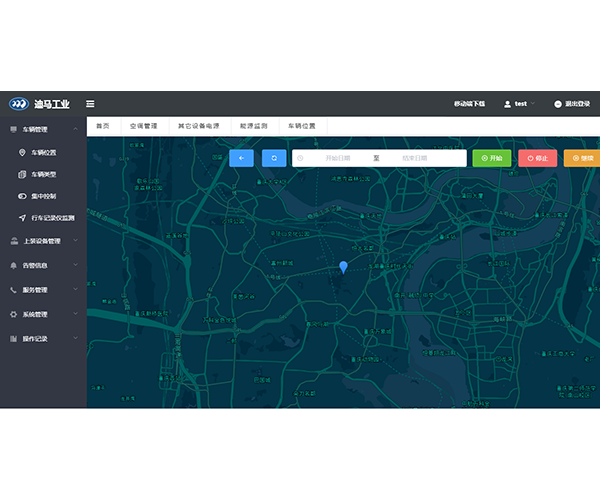Image resolution: width=600 pixels, height=500 pixels.
Task: Click the hamburger menu collapse icon
Action: [90, 104]
